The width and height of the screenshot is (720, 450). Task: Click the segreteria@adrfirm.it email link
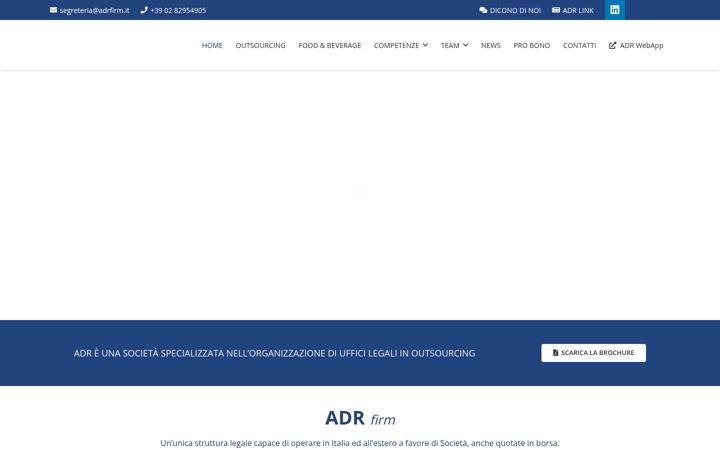pos(95,10)
